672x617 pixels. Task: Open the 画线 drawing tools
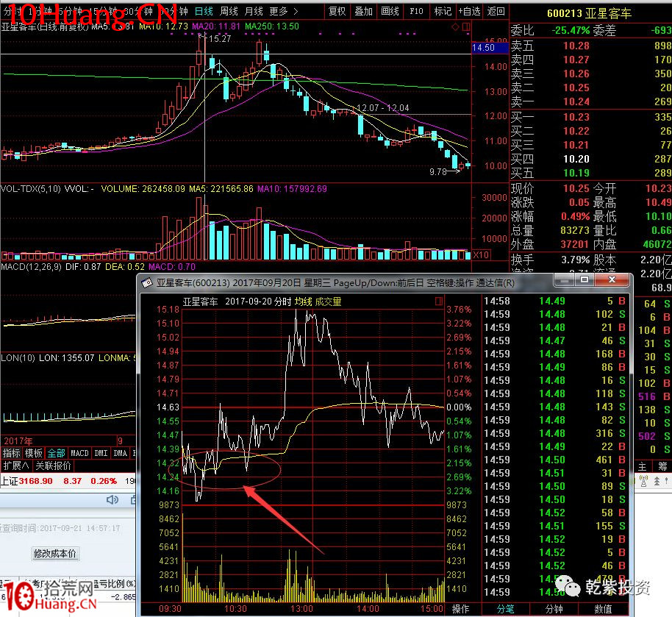pos(390,11)
